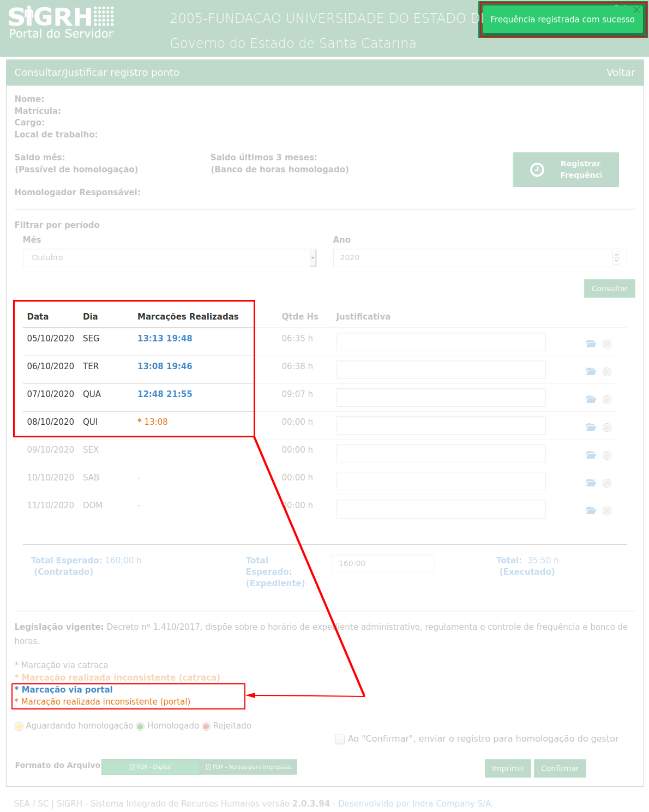The width and height of the screenshot is (649, 812).
Task: Enable sending record for manager homologation checkbox
Action: [340, 739]
